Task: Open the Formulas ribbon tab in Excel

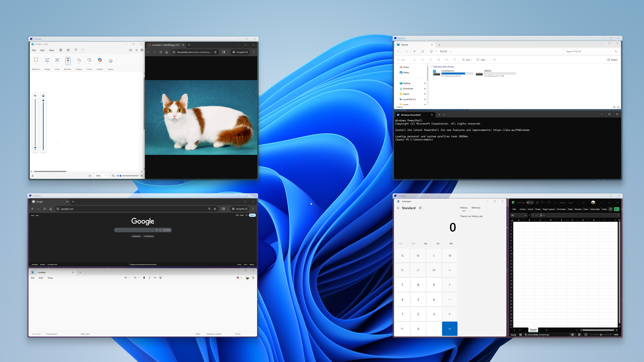Action: tap(561, 209)
